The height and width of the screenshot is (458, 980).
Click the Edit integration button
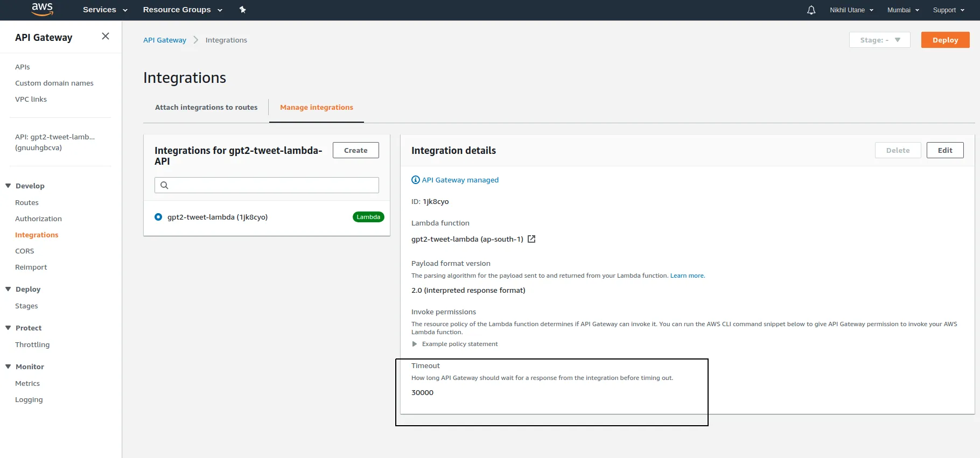coord(944,150)
